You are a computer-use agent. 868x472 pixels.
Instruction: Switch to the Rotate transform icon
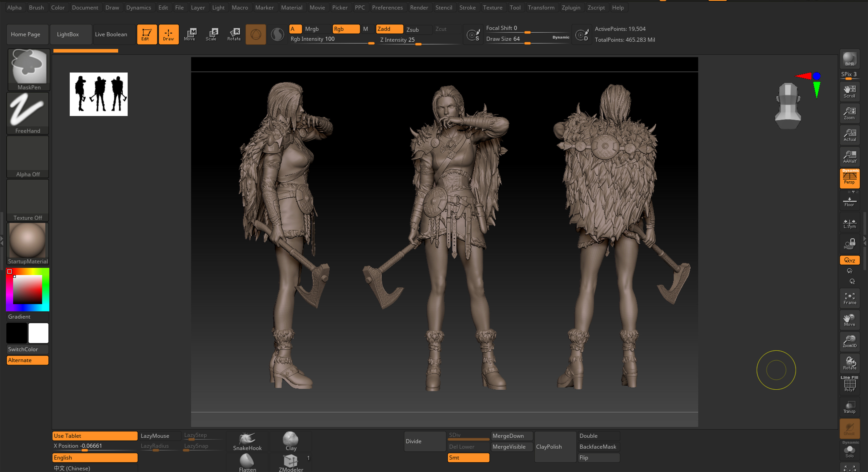click(x=234, y=34)
